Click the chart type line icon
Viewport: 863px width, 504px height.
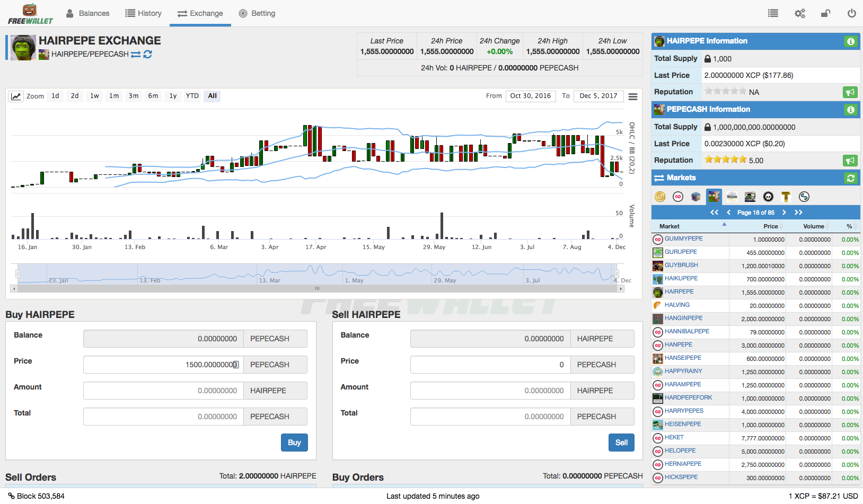pos(16,96)
